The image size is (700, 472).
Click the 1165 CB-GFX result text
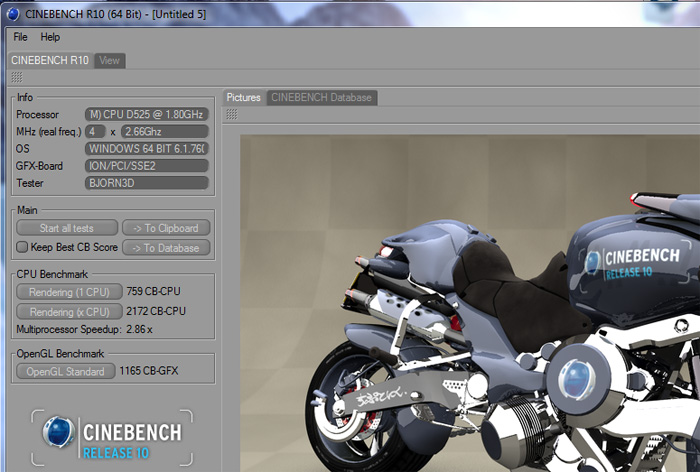pos(149,371)
